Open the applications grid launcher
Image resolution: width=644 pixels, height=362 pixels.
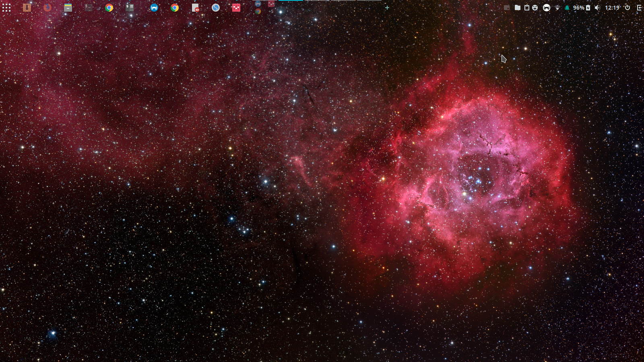coord(6,8)
